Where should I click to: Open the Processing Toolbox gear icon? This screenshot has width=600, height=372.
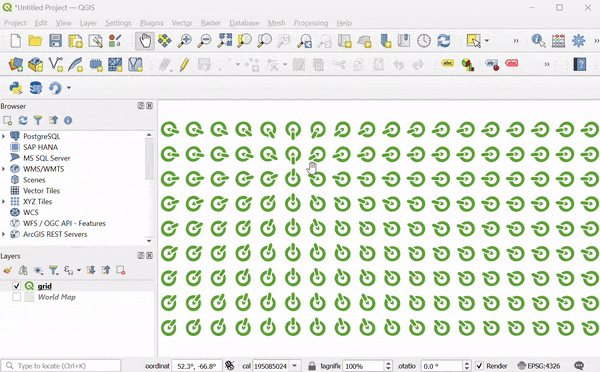(579, 41)
